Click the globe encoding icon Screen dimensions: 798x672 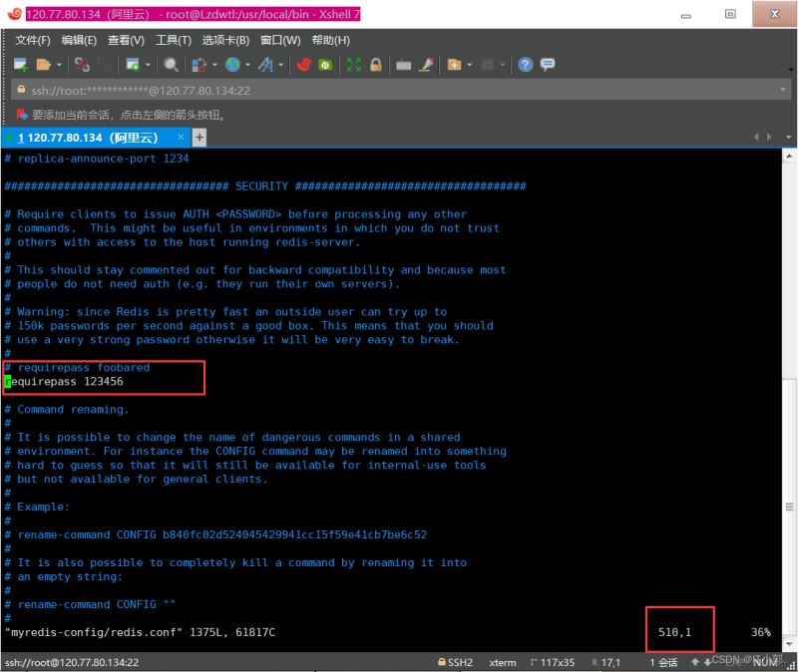coord(232,65)
